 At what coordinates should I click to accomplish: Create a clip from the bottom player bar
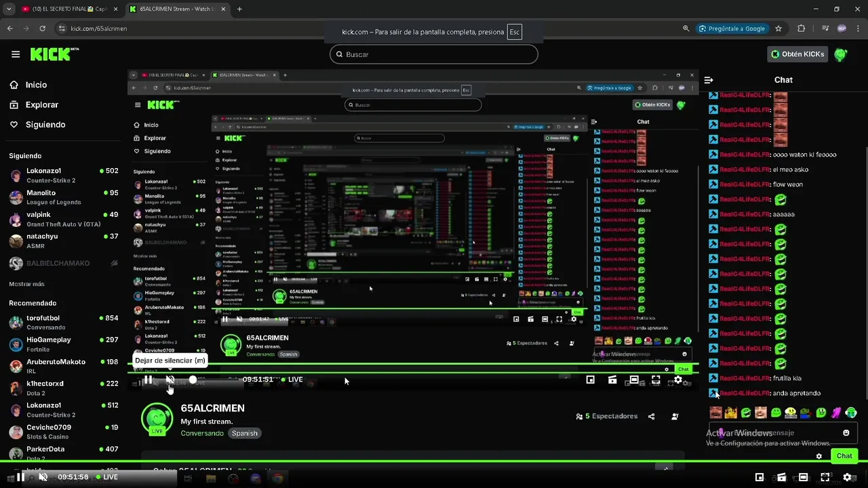point(781,477)
